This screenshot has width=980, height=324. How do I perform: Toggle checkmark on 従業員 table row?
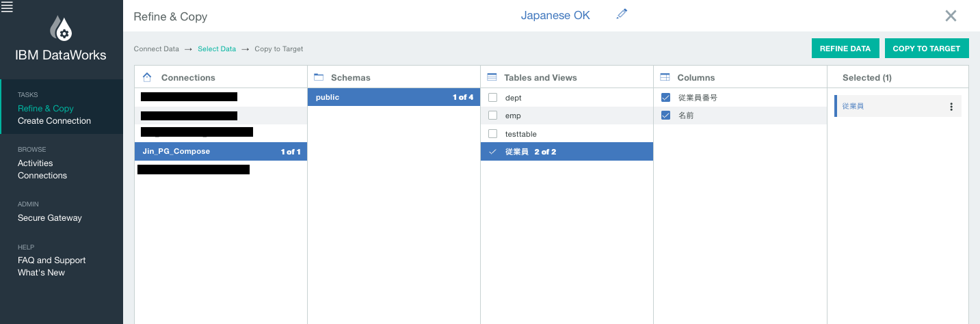pyautogui.click(x=492, y=152)
